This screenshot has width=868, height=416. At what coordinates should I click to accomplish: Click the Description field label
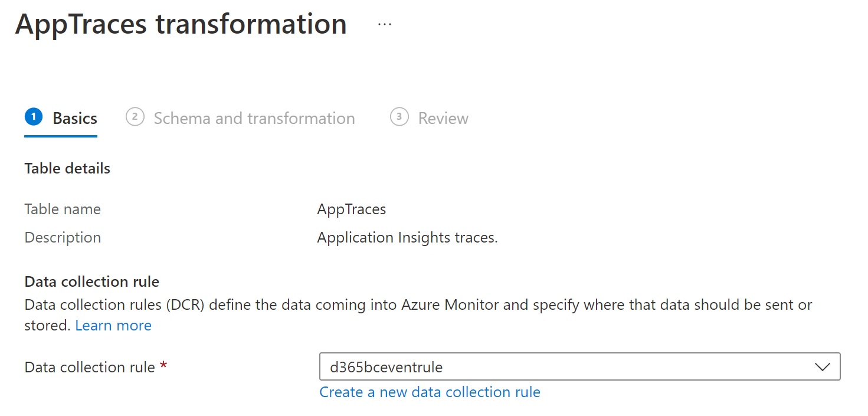tap(63, 238)
